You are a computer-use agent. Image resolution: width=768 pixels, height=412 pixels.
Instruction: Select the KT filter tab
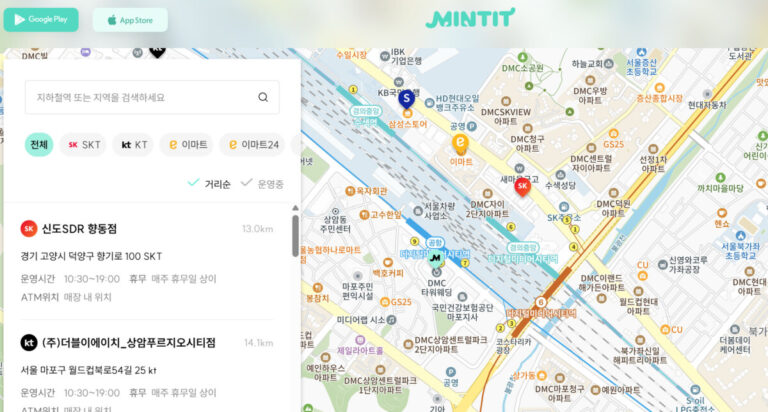point(134,145)
